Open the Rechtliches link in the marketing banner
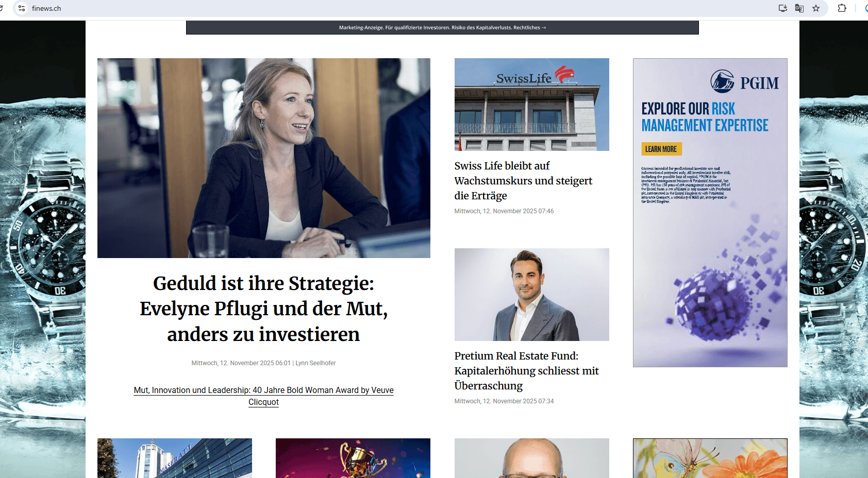868x478 pixels. tap(528, 27)
